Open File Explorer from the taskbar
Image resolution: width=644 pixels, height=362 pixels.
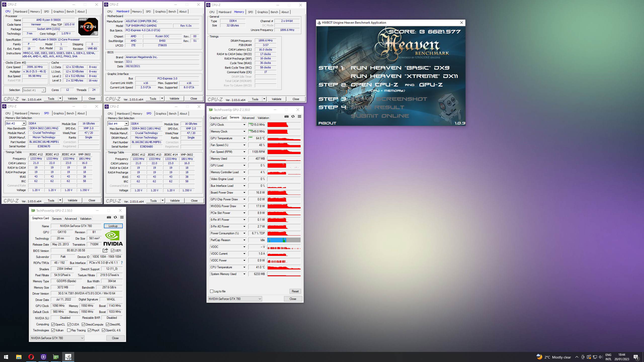click(19, 357)
